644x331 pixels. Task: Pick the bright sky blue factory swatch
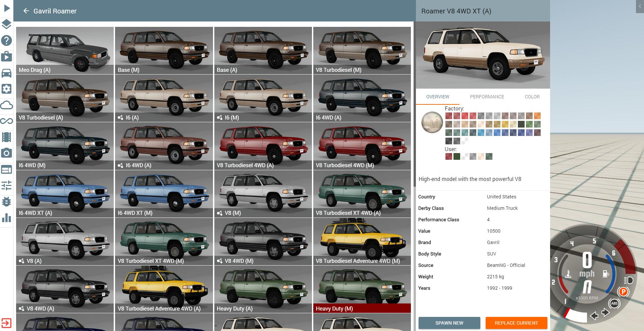[x=481, y=132]
